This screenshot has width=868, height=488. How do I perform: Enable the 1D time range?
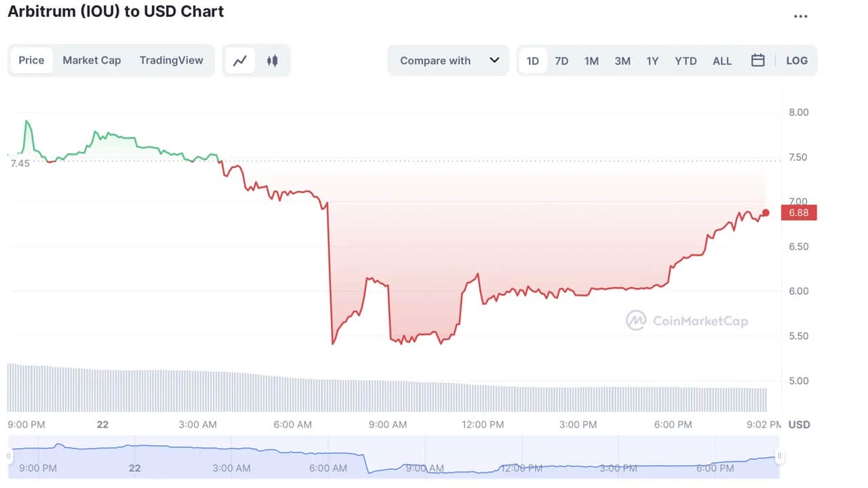pos(533,60)
